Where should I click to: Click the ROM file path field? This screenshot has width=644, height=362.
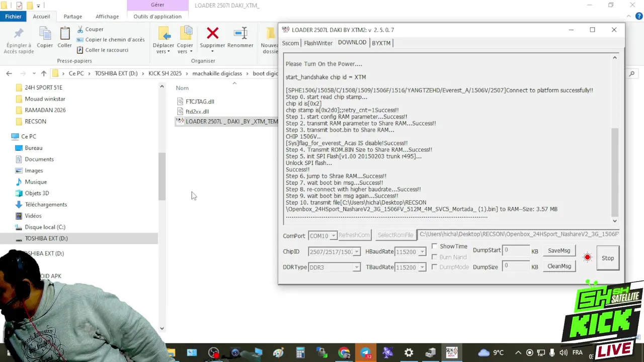(519, 234)
